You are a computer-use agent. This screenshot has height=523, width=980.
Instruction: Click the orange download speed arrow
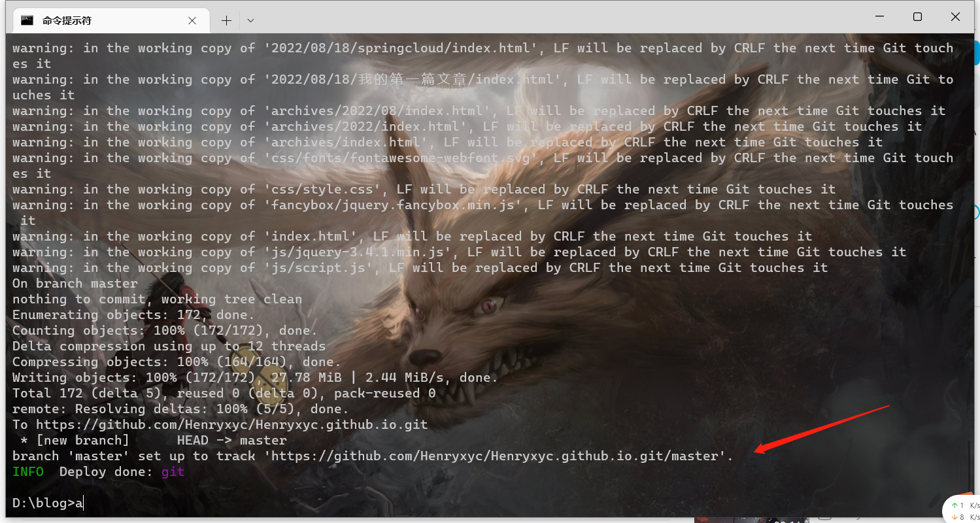[954, 517]
